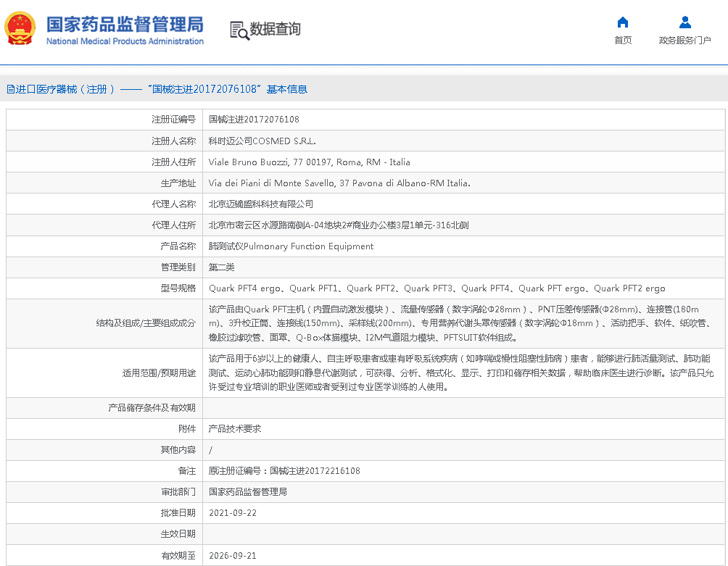
Task: Select the approval date 2021-09-22
Action: [x=232, y=513]
